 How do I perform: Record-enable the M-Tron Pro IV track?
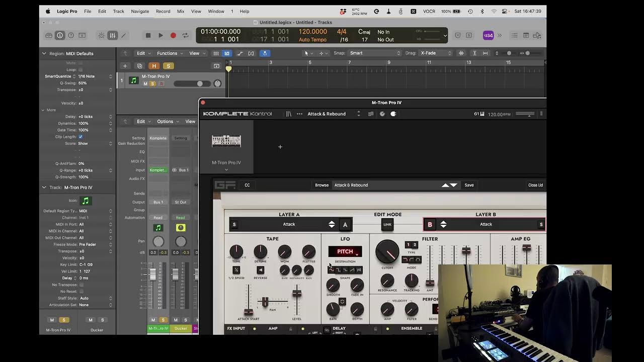pyautogui.click(x=161, y=83)
